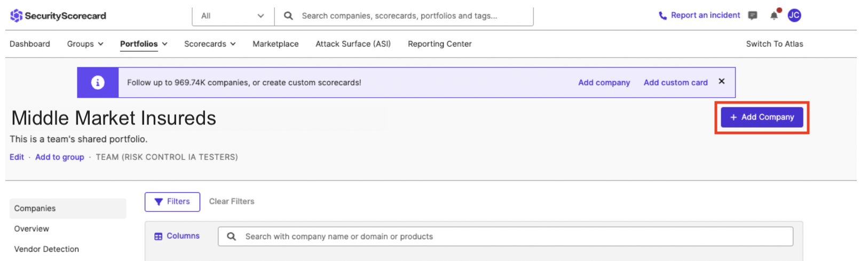Open Reporting Center
This screenshot has width=868, height=261.
point(440,44)
